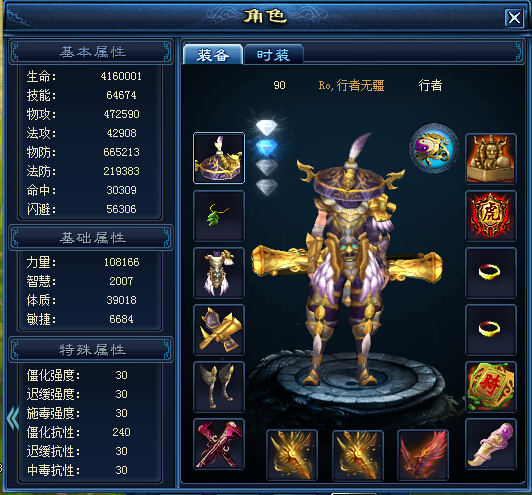
Task: Select the crossed crimson weapons slot
Action: (219, 444)
